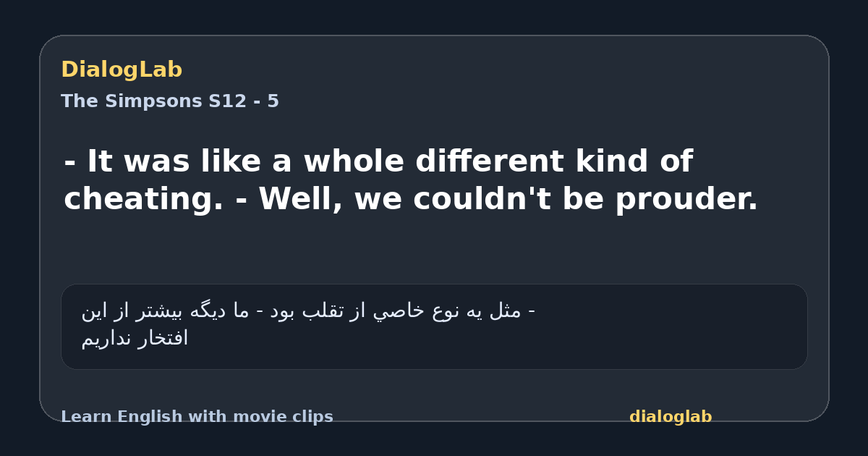Click the word "Simpsons" in the subtitle header
Image resolution: width=868 pixels, height=456 pixels.
[153, 101]
